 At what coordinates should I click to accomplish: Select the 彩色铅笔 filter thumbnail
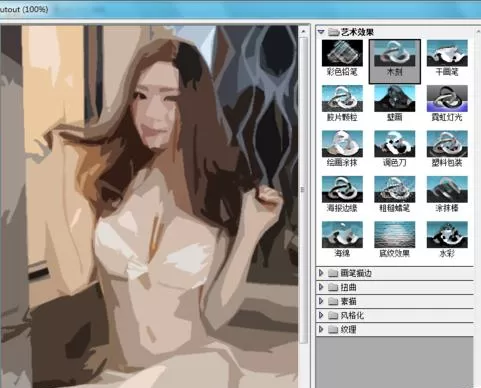[x=342, y=53]
